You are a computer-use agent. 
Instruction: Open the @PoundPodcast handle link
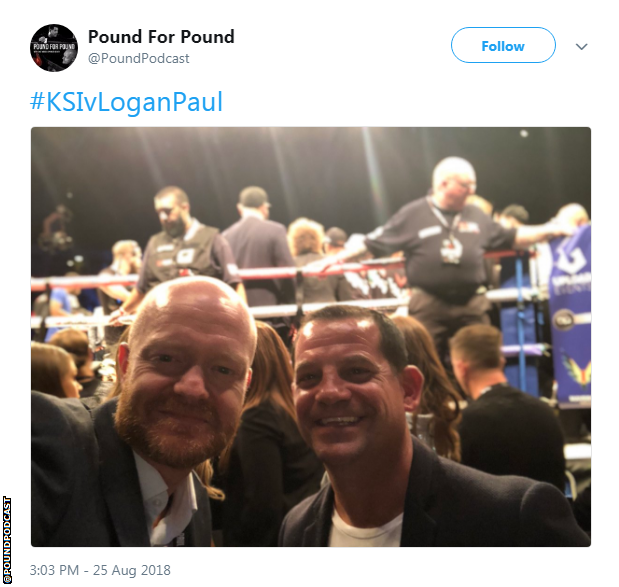(139, 58)
